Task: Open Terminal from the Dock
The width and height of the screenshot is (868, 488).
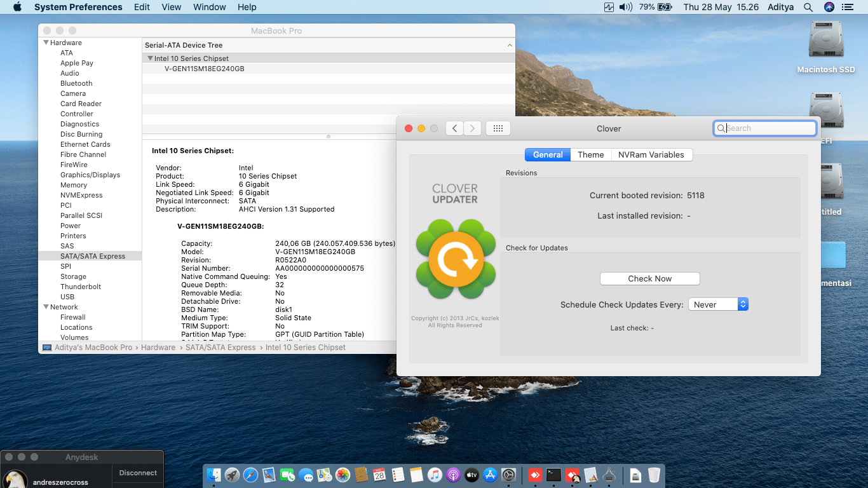Action: pos(554,475)
